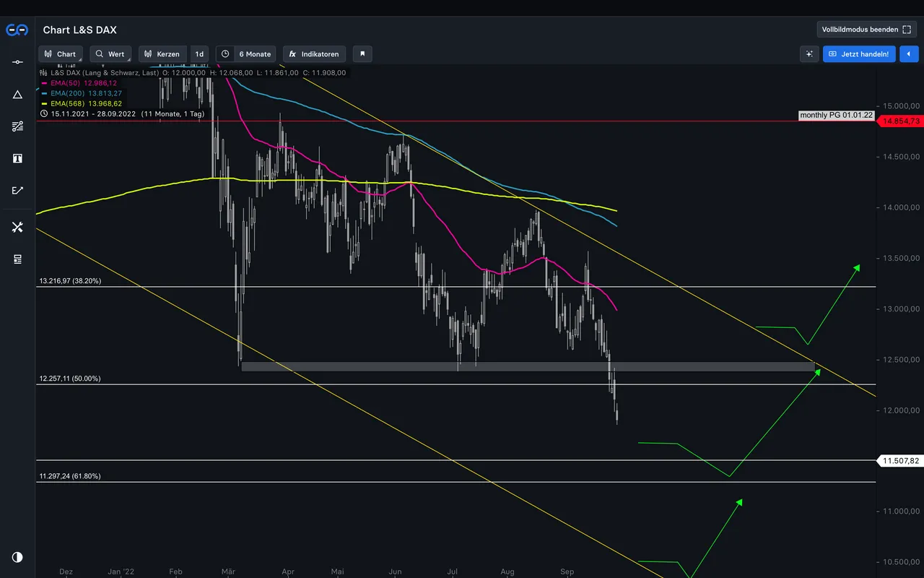Click the Jan '22 time axis label
This screenshot has width=924, height=578.
pyautogui.click(x=121, y=571)
